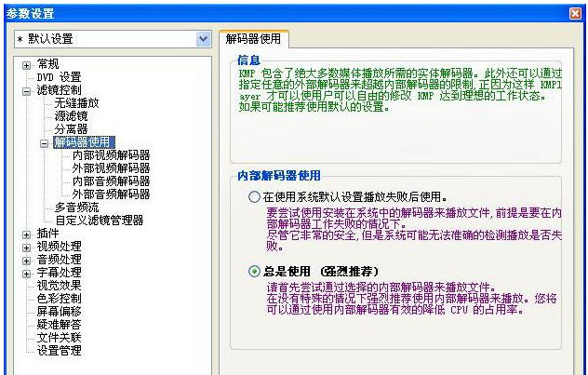Select 文件关联 in the tree

[x=59, y=338]
